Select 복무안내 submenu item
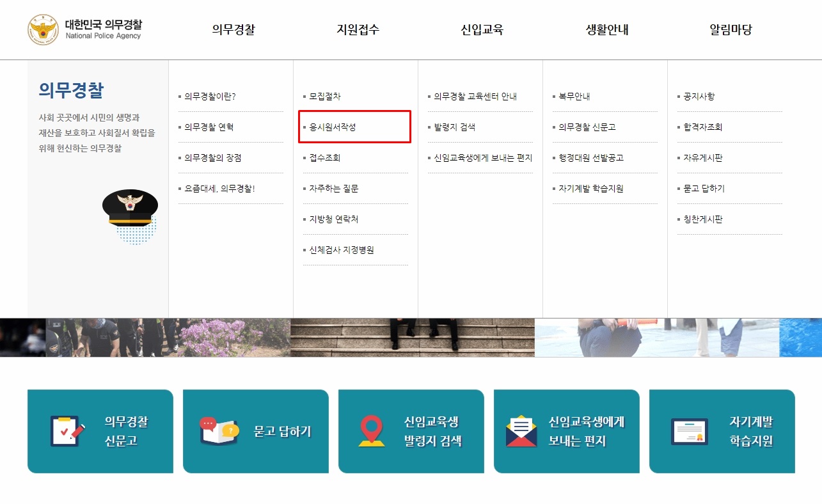The image size is (822, 504). pos(574,97)
